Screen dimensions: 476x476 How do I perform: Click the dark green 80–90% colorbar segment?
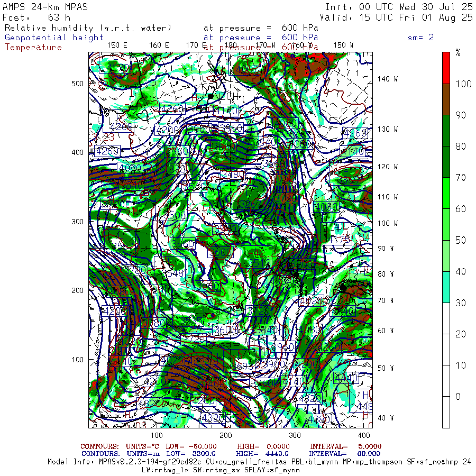click(446, 131)
